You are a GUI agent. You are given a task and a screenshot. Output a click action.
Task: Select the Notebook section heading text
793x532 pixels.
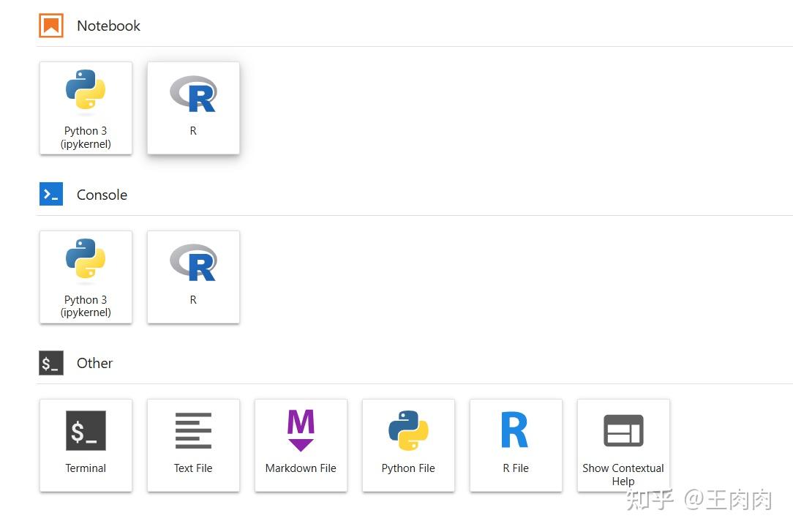click(108, 26)
